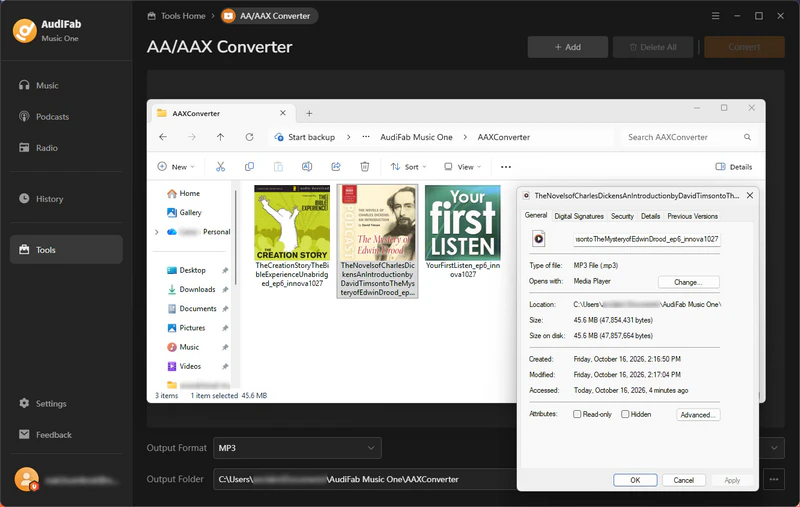Click the user account avatar
The width and height of the screenshot is (800, 507).
27,479
